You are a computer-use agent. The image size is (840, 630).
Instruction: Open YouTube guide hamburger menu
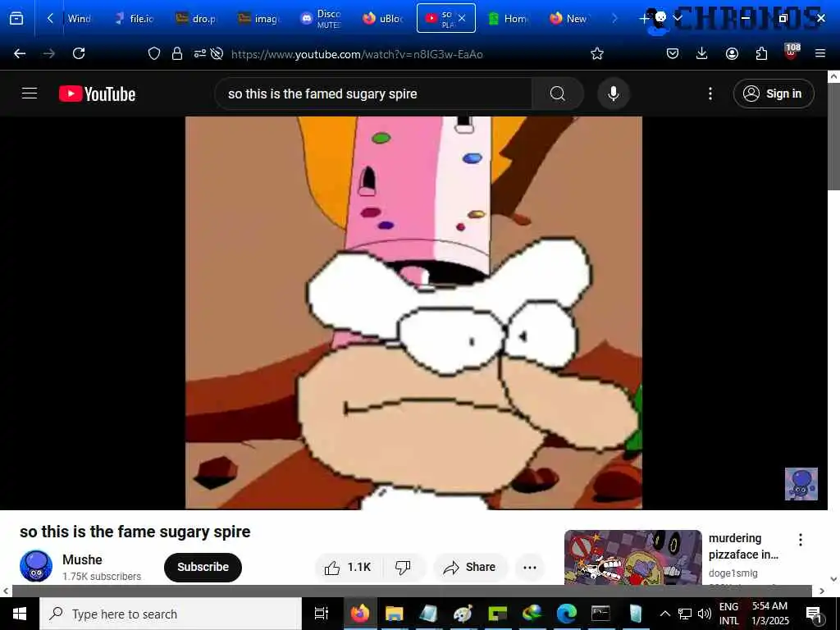pyautogui.click(x=30, y=94)
